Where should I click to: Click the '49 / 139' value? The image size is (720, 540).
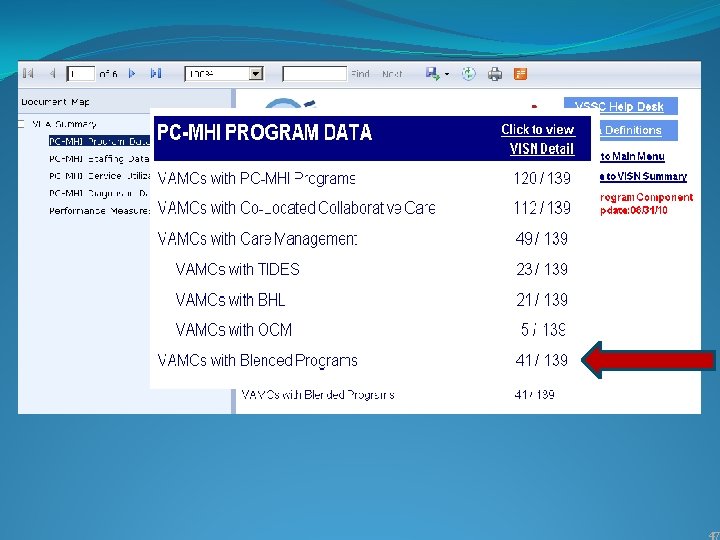542,239
